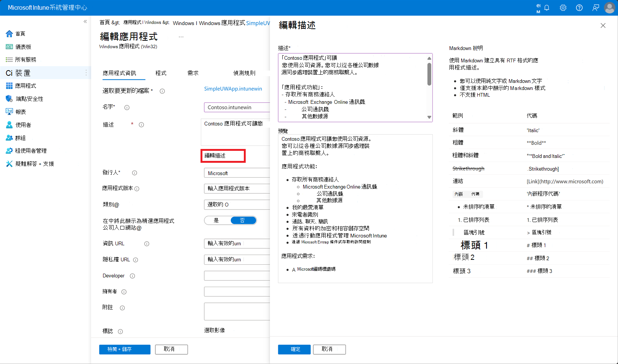
Task: Click the 應用程式版本 input field
Action: click(237, 189)
